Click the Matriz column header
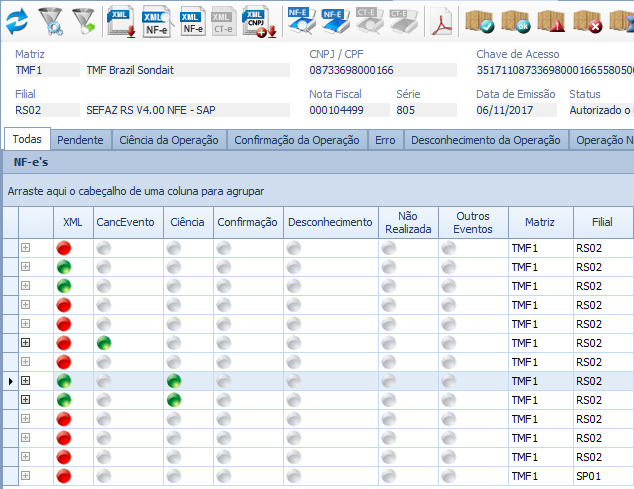The height and width of the screenshot is (489, 634). tap(539, 222)
